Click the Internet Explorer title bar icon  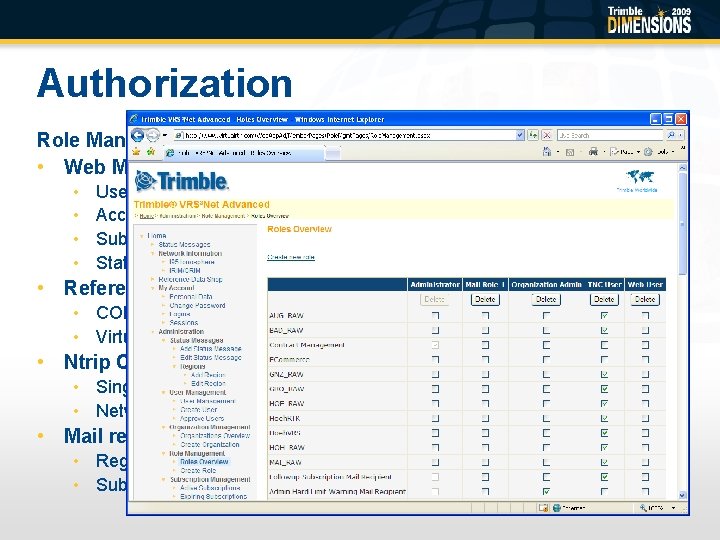[134, 119]
